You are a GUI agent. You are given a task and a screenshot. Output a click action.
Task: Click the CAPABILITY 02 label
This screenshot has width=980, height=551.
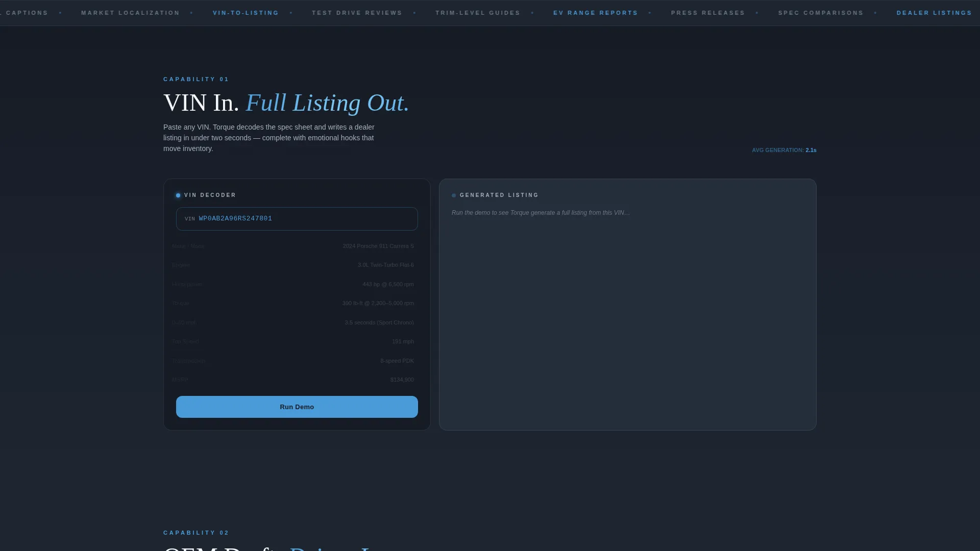pos(196,533)
